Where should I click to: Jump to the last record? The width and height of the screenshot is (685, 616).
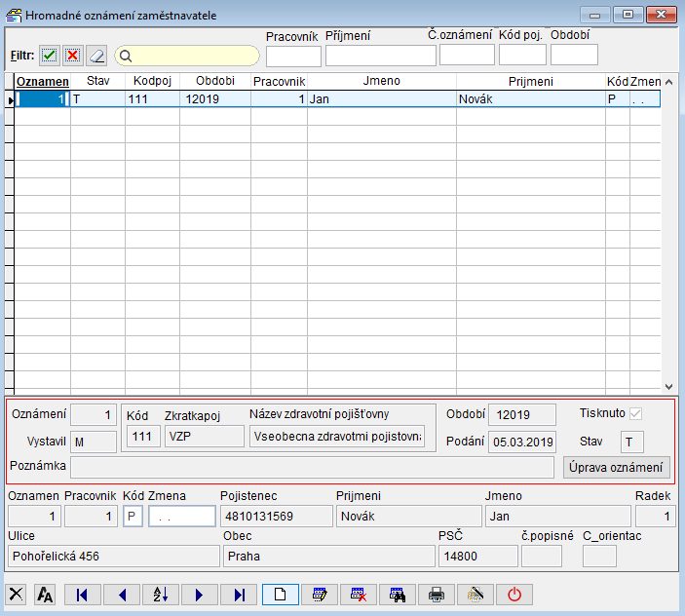(x=239, y=595)
